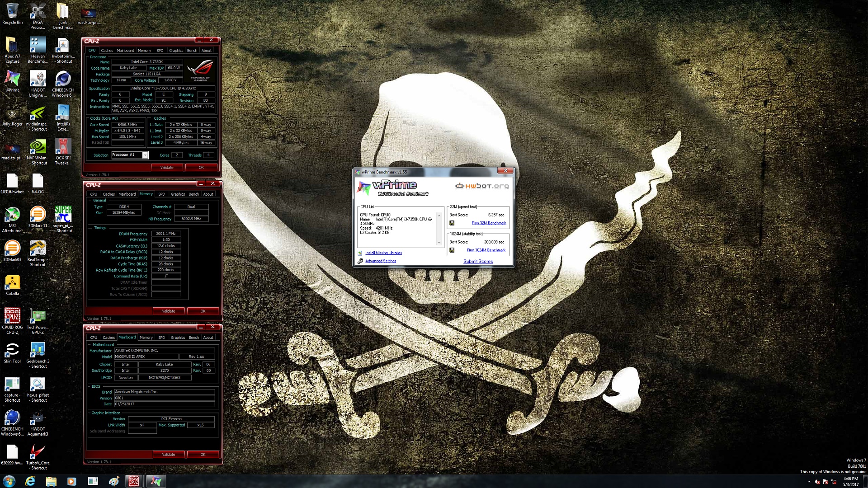
Task: Click the Install Missing Libraries link
Action: 383,253
